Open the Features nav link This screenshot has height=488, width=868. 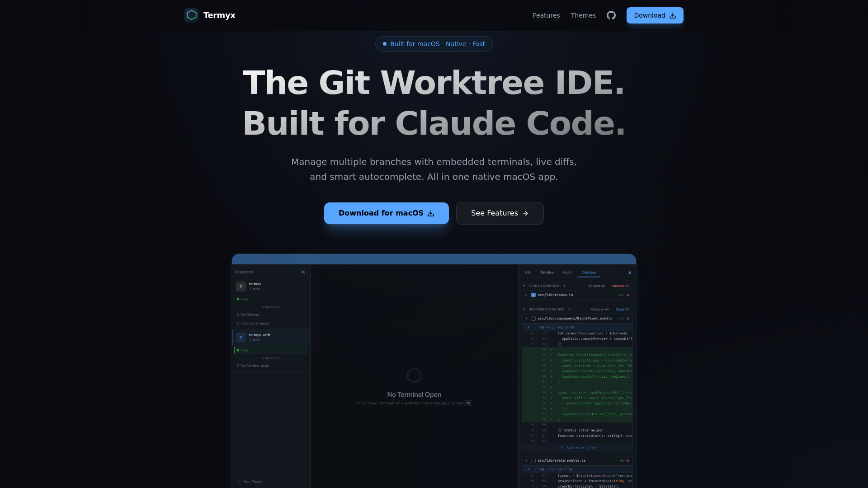coord(546,15)
